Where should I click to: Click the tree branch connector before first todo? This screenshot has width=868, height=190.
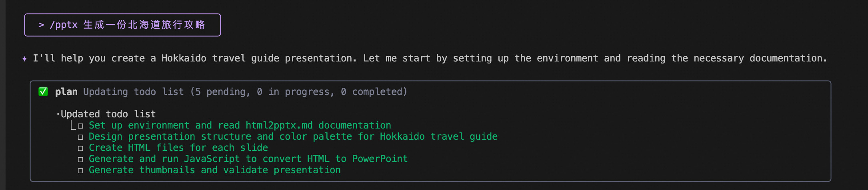coord(73,126)
